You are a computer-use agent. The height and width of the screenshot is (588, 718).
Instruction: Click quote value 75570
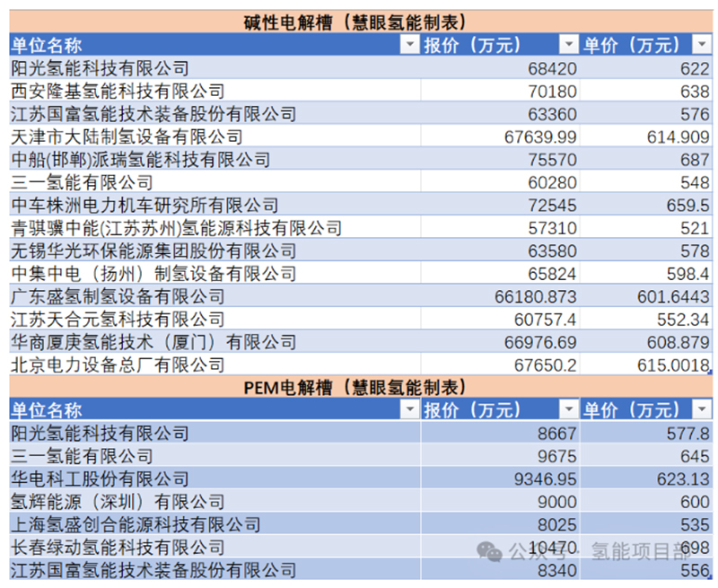coord(552,161)
